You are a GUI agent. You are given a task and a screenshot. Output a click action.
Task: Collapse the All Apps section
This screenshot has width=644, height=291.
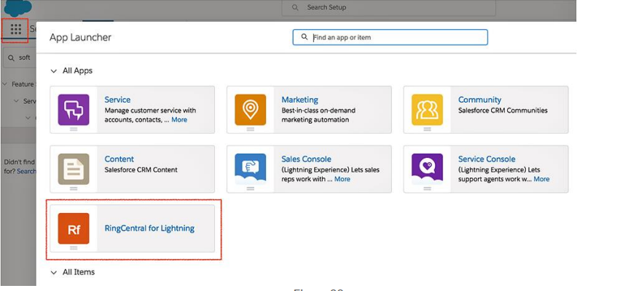coord(53,71)
